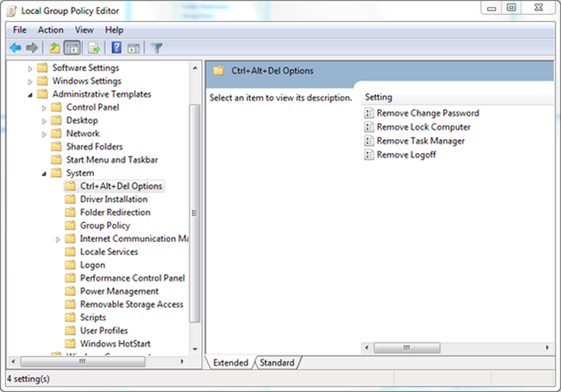Toggle the Show/Hide Action Pane icon
This screenshot has height=392, width=561.
[x=133, y=48]
